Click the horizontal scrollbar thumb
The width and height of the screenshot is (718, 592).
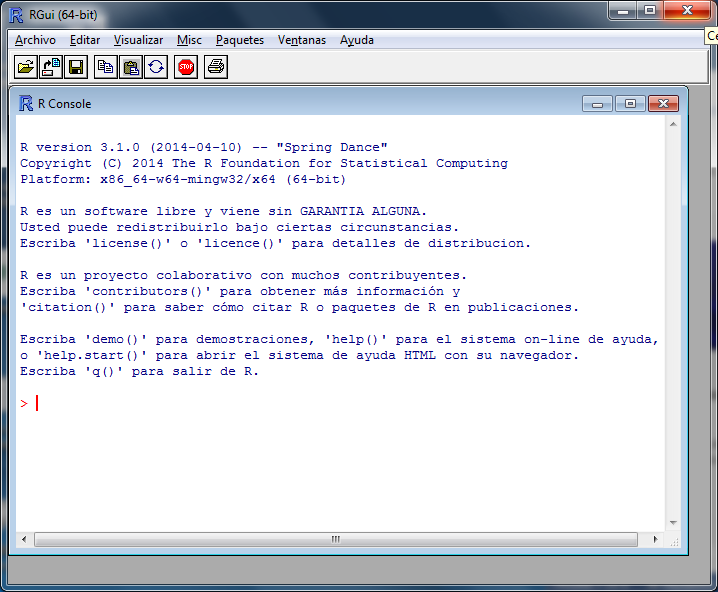(x=336, y=539)
